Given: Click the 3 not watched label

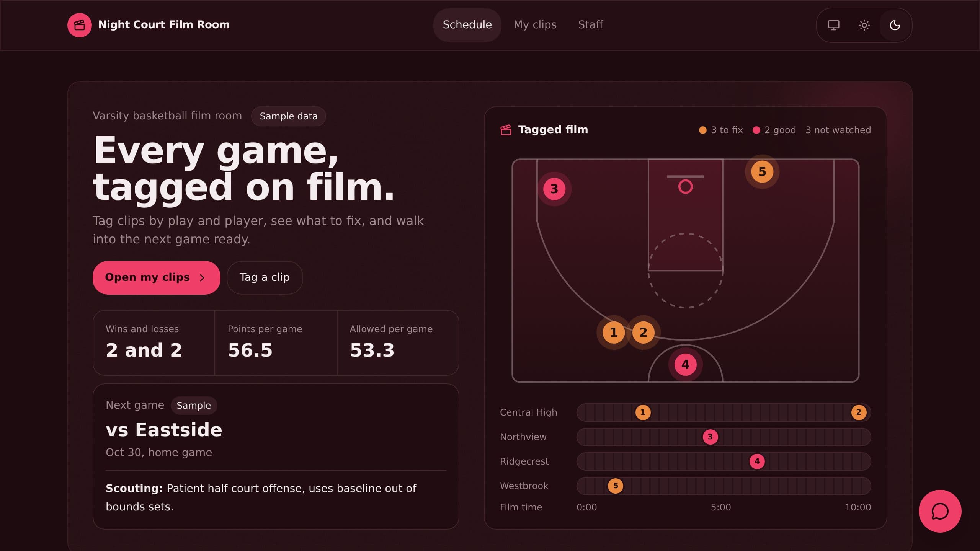Looking at the screenshot, I should pos(838,130).
